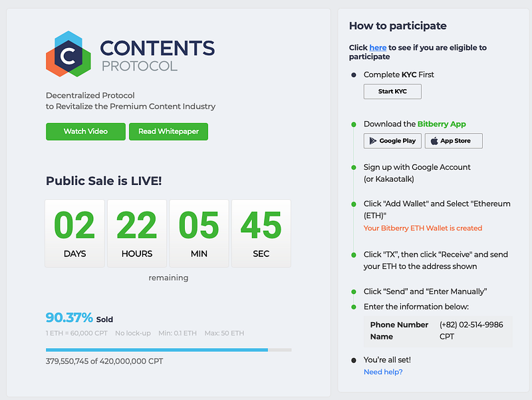Select the 90.37% sold figure
The width and height of the screenshot is (532, 400).
point(69,318)
